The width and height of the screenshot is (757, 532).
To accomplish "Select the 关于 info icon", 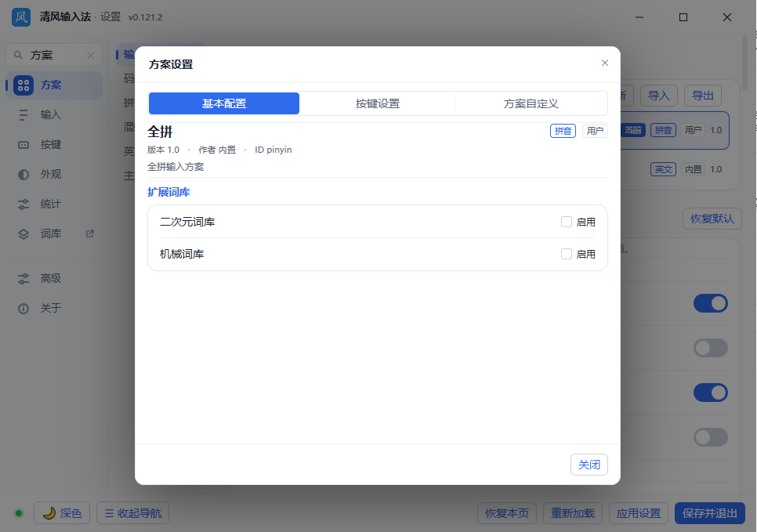I will (x=24, y=309).
